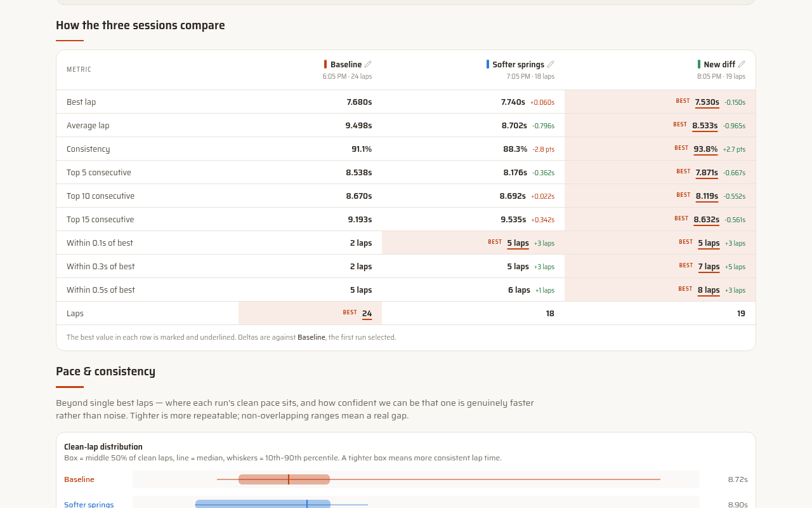Image resolution: width=812 pixels, height=508 pixels.
Task: Click the pencil icon beside Baseline
Action: tap(368, 64)
